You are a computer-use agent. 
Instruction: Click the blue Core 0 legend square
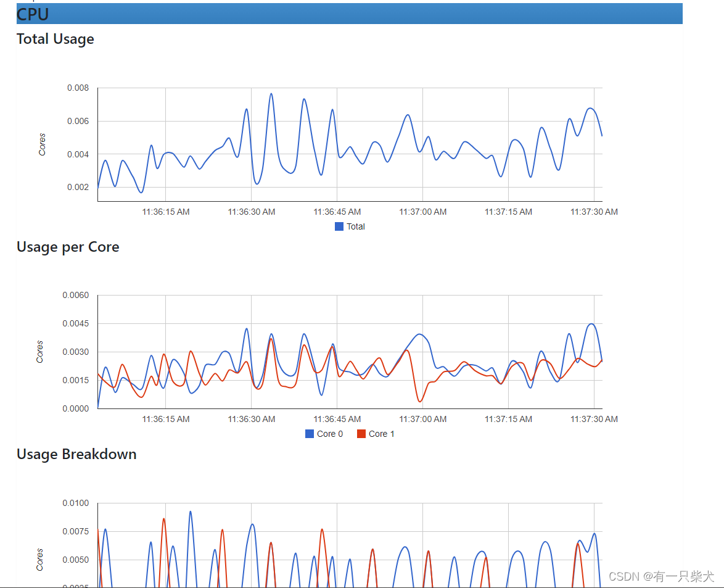pos(308,434)
